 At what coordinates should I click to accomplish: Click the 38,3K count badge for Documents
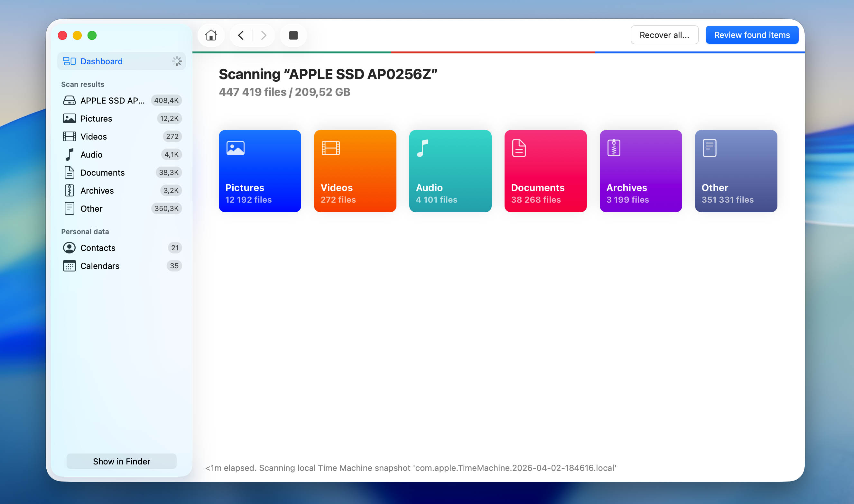169,172
